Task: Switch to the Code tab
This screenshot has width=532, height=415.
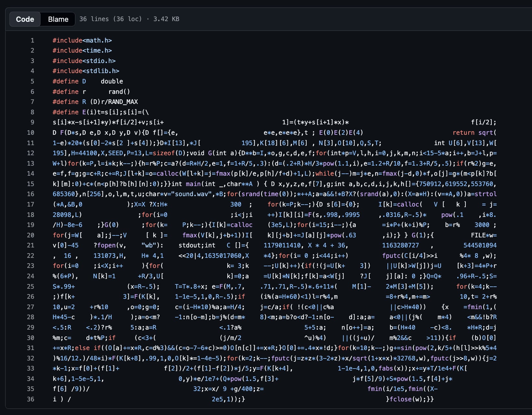Action: tap(25, 19)
